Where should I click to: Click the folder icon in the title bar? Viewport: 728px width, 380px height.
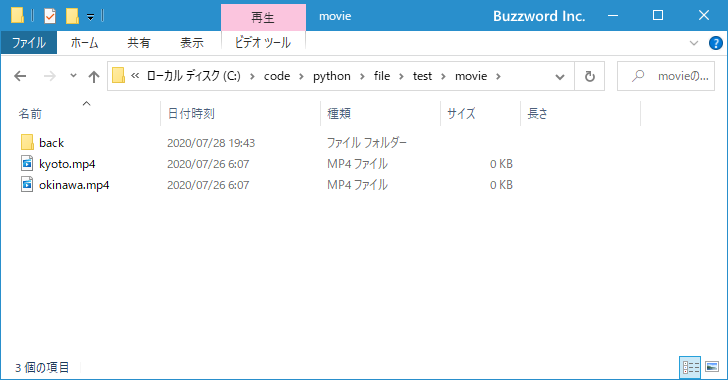[17, 16]
